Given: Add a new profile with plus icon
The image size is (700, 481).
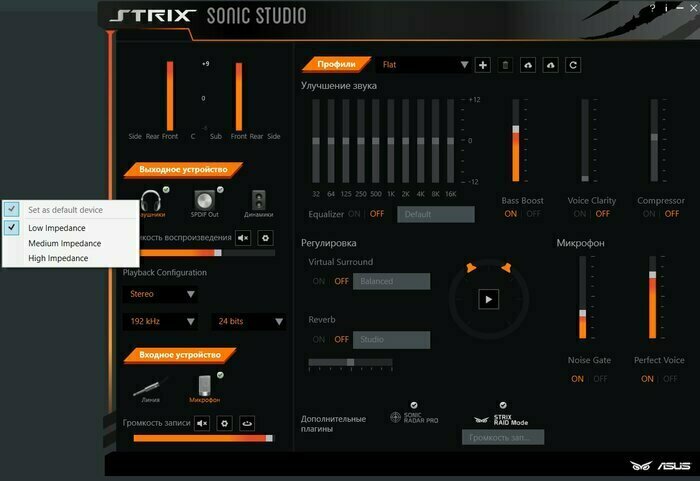Looking at the screenshot, I should click(483, 65).
